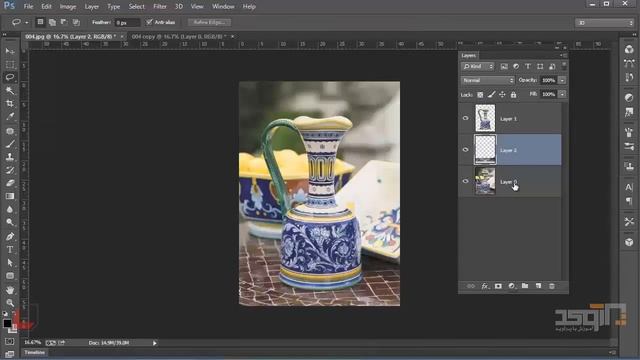Open the Layers panel flyout menu
The width and height of the screenshot is (640, 360).
click(563, 55)
